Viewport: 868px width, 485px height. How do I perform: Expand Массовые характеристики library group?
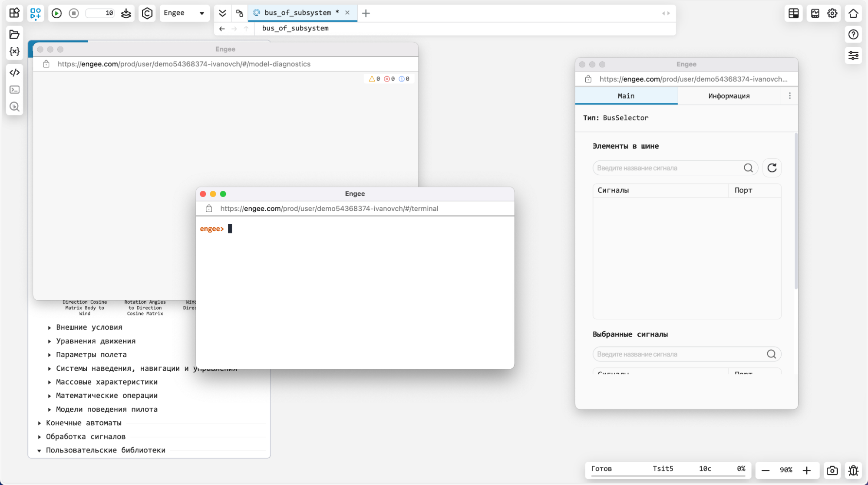(x=50, y=382)
